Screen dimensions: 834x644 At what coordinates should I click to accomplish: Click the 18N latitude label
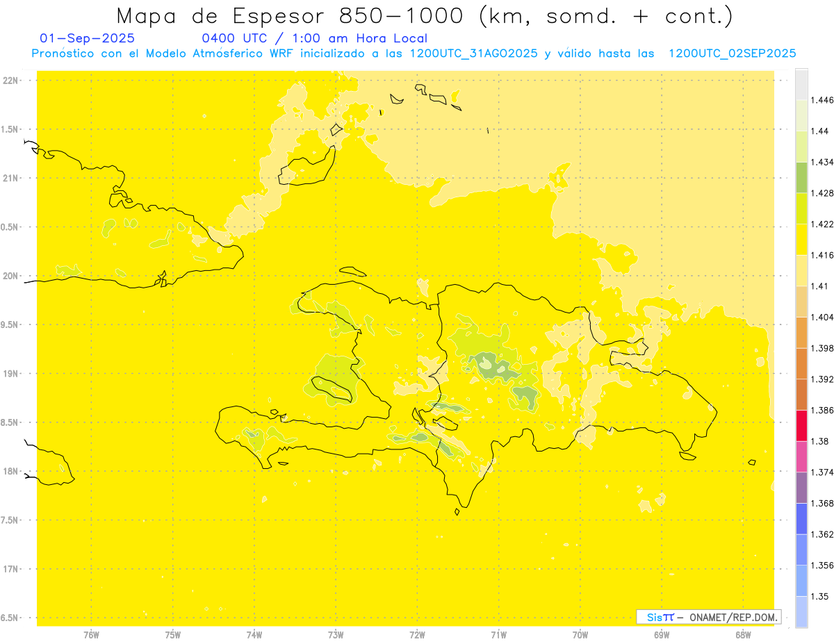(x=12, y=472)
